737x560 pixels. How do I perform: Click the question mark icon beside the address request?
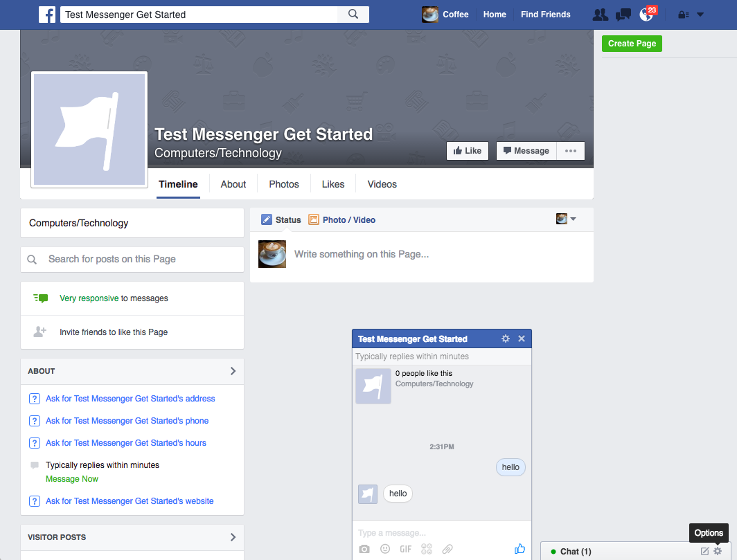[x=35, y=399]
